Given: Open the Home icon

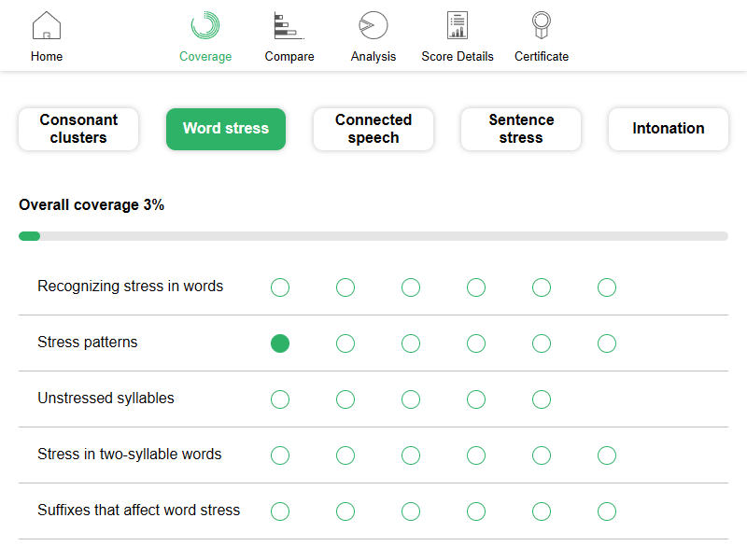Looking at the screenshot, I should point(47,26).
